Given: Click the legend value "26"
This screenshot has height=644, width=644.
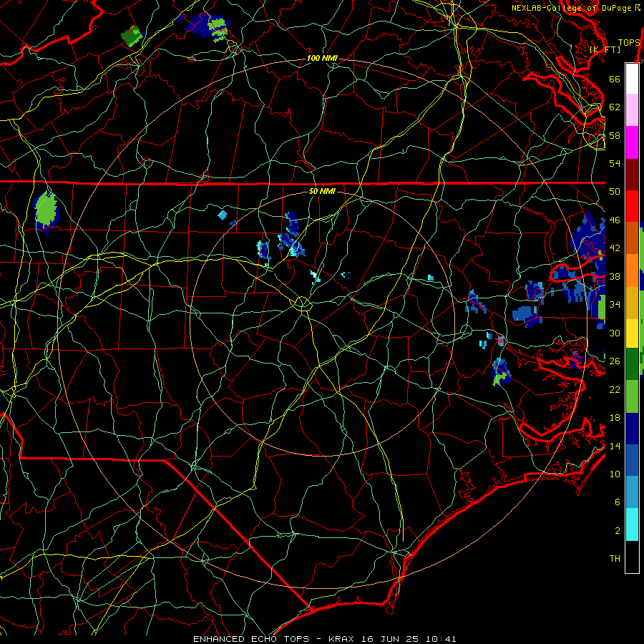Looking at the screenshot, I should pos(615,361).
